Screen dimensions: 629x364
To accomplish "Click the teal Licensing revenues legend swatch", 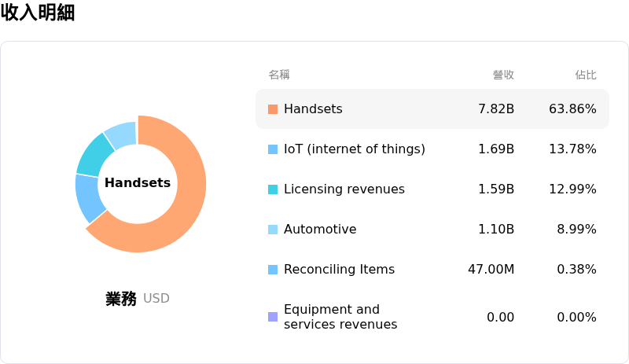I will click(x=273, y=189).
